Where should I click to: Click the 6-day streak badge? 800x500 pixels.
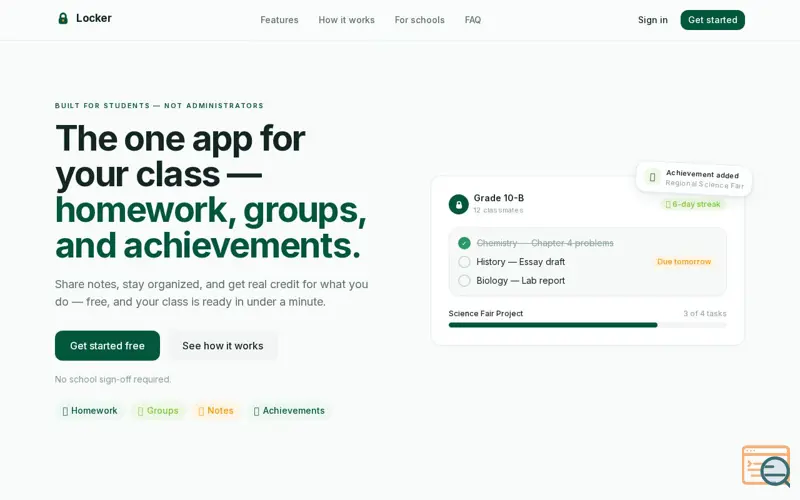point(693,204)
